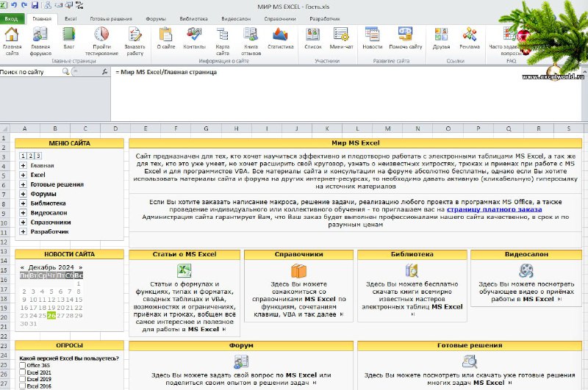Switch to the Справочники ribbon tab
Screen dimensions: 588x390
(280, 19)
